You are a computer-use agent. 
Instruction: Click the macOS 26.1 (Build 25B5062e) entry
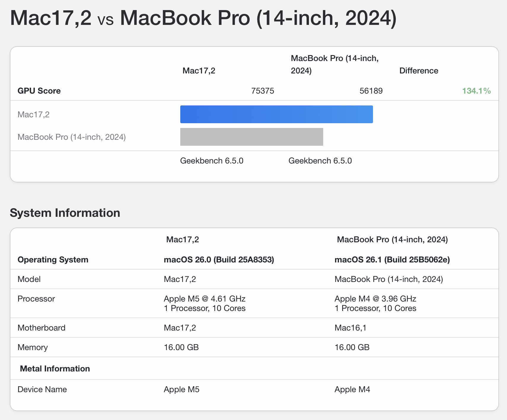pos(392,259)
